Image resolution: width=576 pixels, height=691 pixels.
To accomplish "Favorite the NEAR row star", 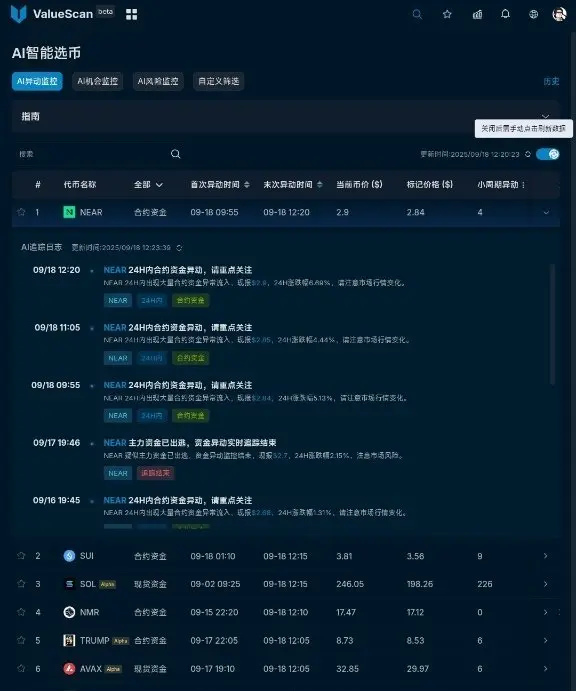I will coord(21,212).
